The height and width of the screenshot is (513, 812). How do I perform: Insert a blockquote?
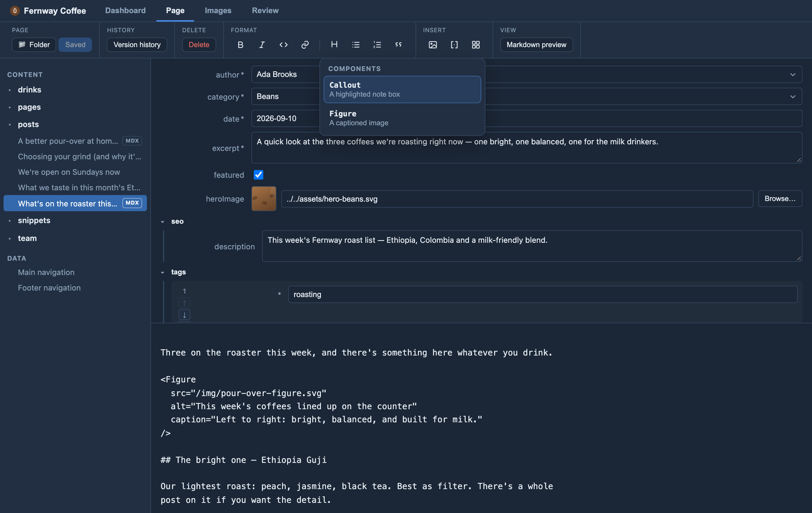coord(399,44)
